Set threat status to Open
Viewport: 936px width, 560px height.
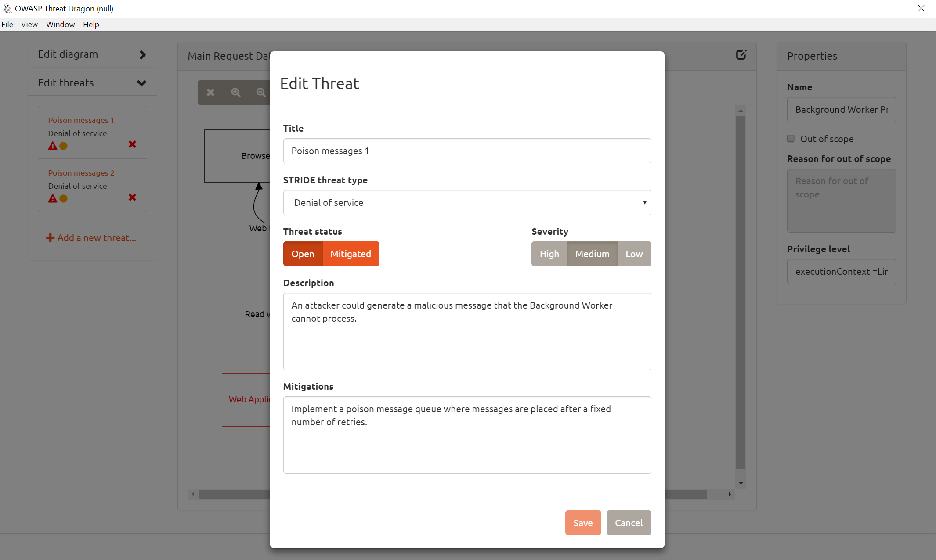pyautogui.click(x=303, y=254)
